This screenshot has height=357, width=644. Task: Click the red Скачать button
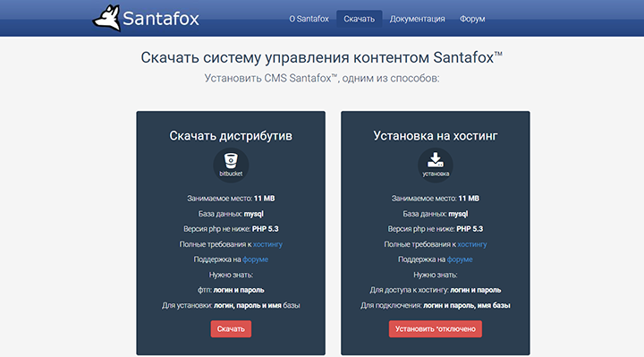coord(231,328)
